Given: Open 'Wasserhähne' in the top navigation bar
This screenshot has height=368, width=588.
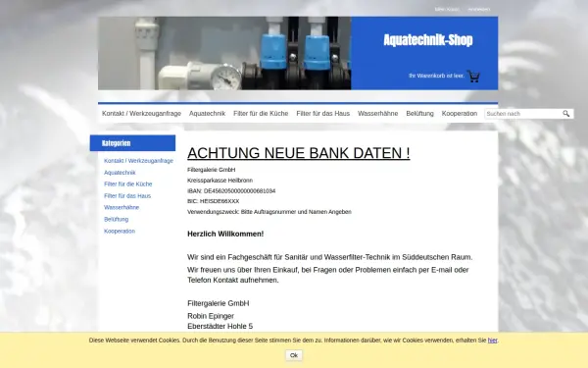Looking at the screenshot, I should 377,114.
